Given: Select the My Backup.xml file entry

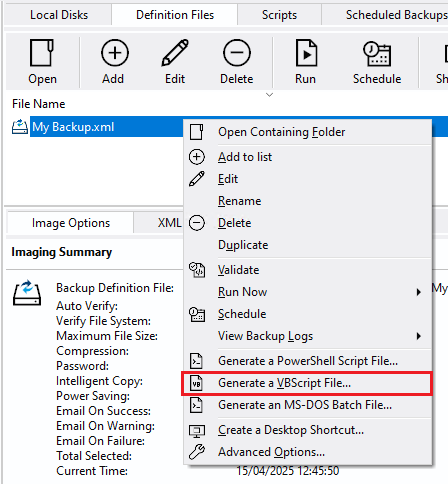Looking at the screenshot, I should click(73, 127).
